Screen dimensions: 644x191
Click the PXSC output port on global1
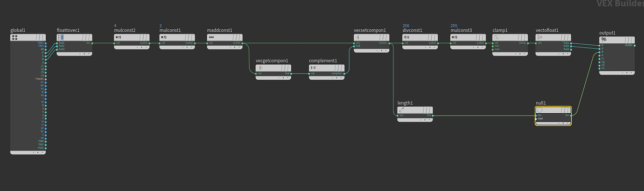pos(46,148)
